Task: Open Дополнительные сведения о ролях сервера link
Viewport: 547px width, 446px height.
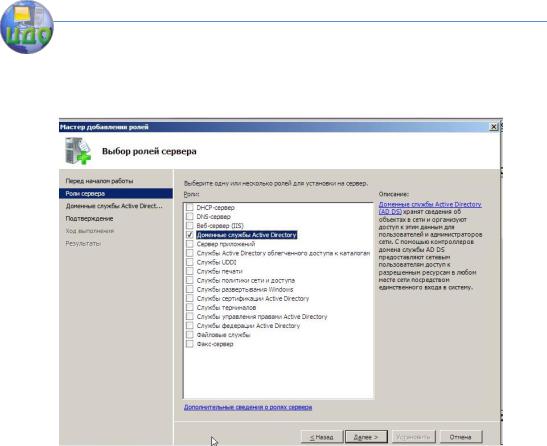Action: (x=248, y=407)
